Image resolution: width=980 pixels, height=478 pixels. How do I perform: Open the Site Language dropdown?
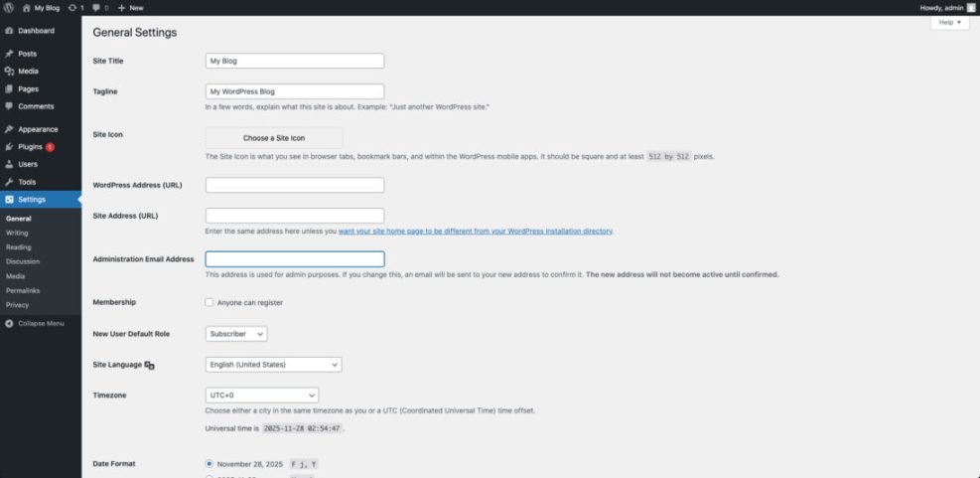[274, 365]
